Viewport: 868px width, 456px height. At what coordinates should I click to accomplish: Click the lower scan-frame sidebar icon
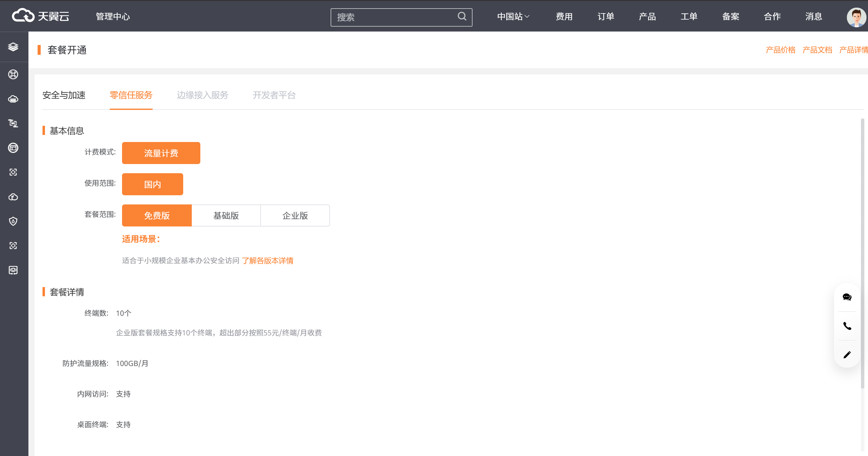coord(13,245)
